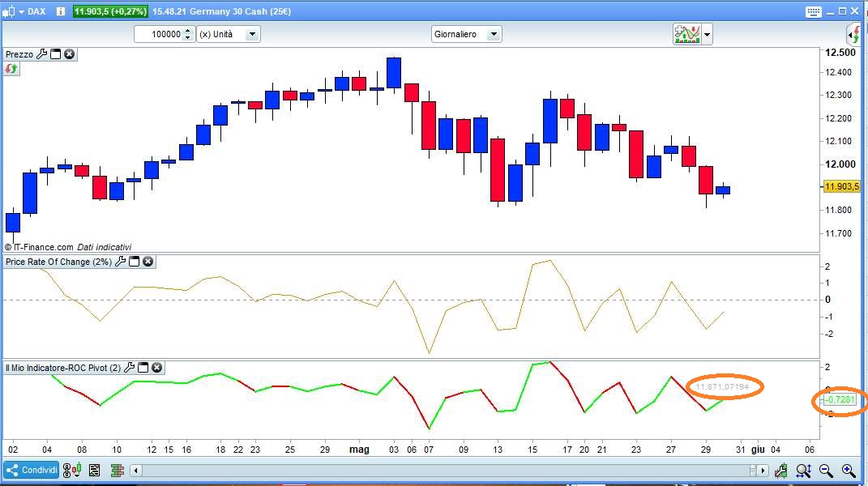The image size is (868, 486).
Task: Open ROC Pivot indicator settings wrench
Action: click(x=130, y=367)
